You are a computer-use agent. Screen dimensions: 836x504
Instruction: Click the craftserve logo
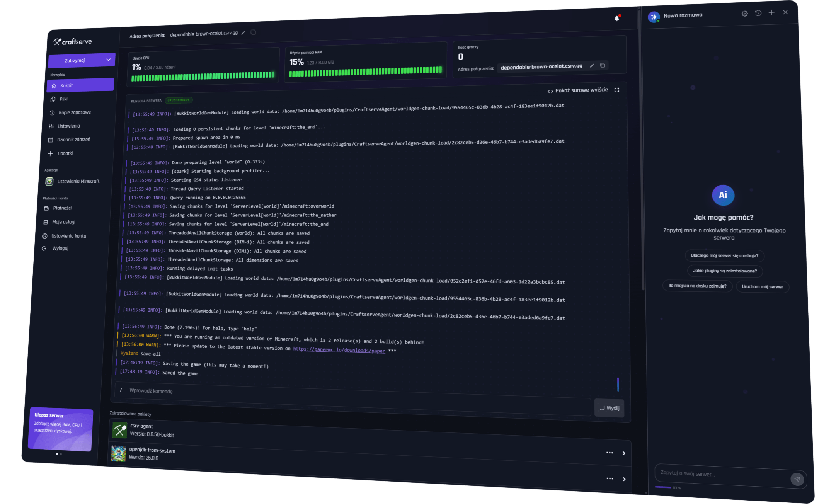pos(73,41)
